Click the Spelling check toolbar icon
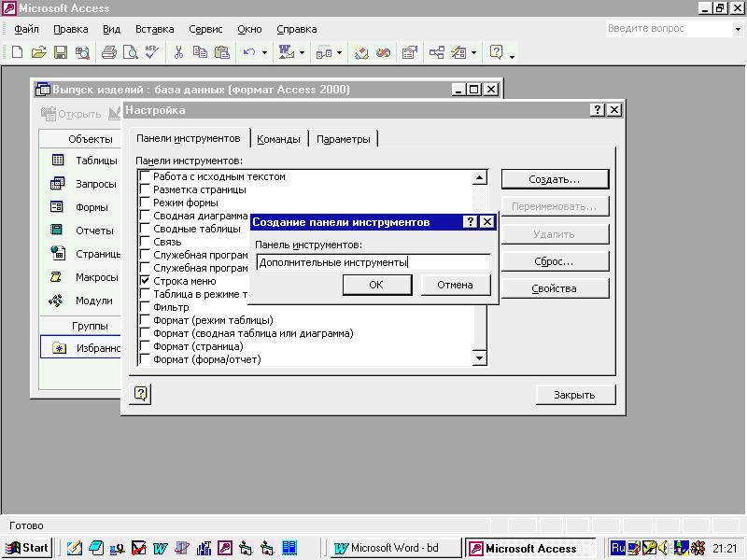This screenshot has width=747, height=560. (152, 52)
